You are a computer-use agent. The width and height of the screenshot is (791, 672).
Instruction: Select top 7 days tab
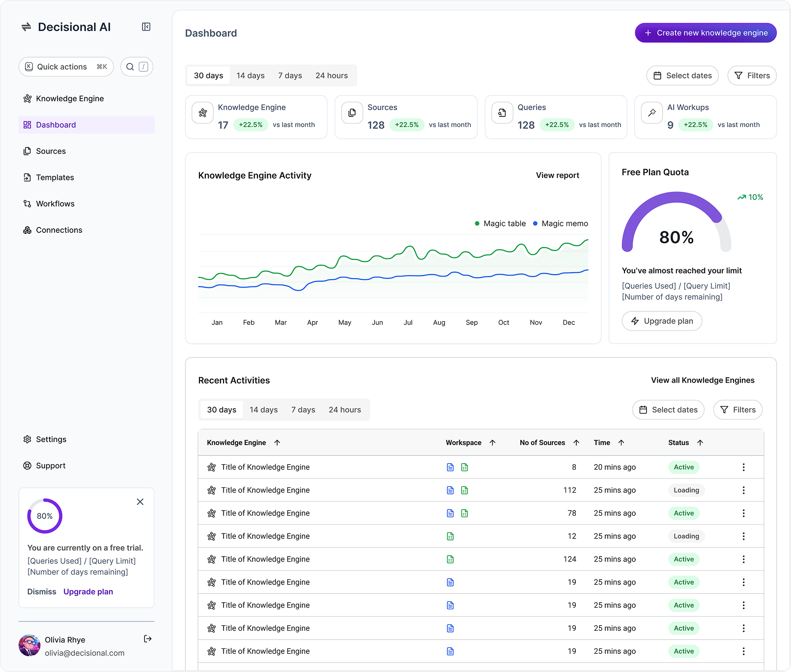point(290,76)
